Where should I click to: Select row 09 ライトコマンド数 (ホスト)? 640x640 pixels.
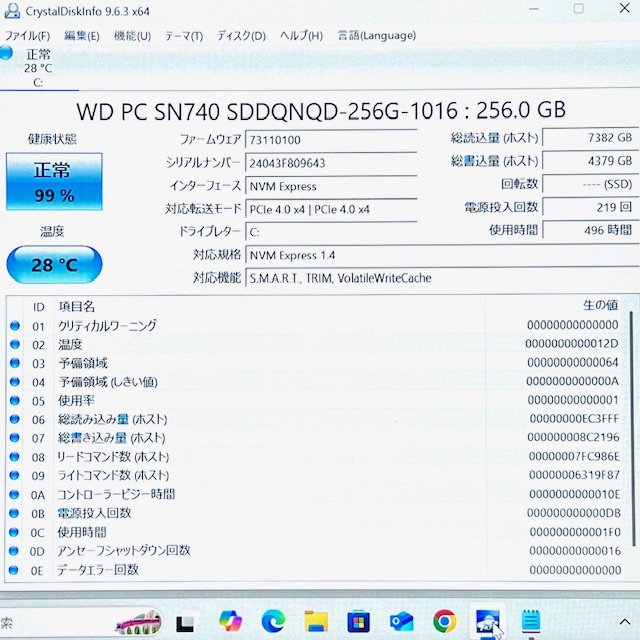coord(314,476)
